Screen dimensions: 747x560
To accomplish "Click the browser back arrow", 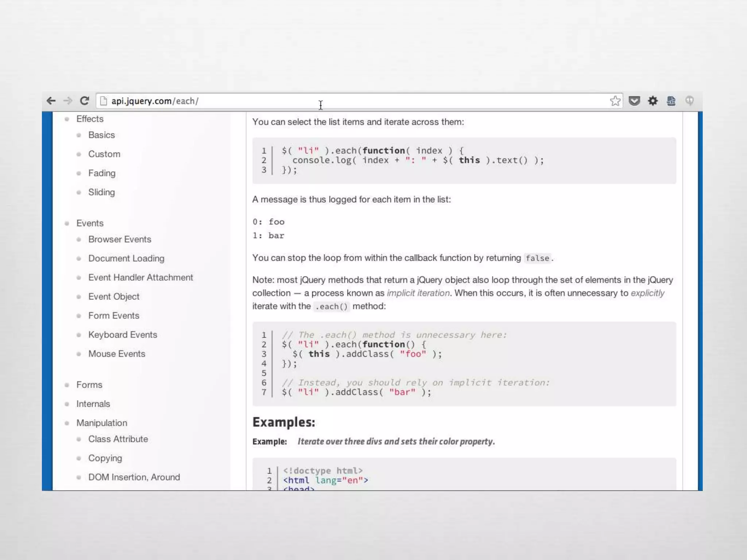I will 51,101.
